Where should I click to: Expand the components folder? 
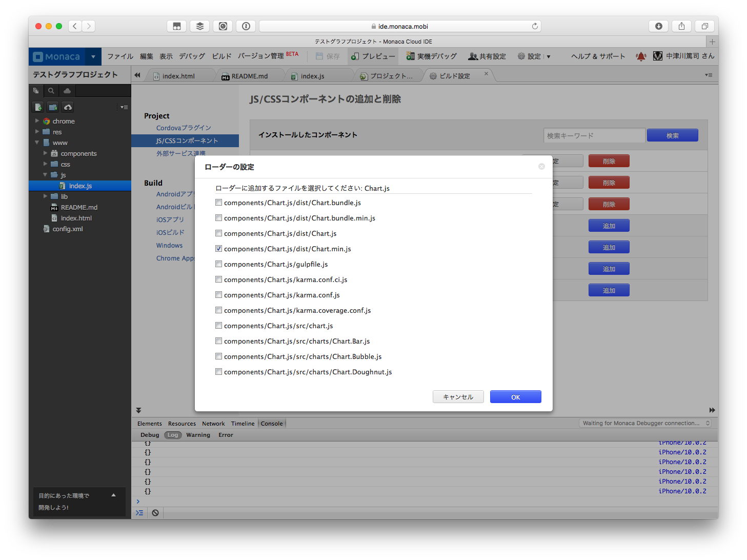point(45,153)
